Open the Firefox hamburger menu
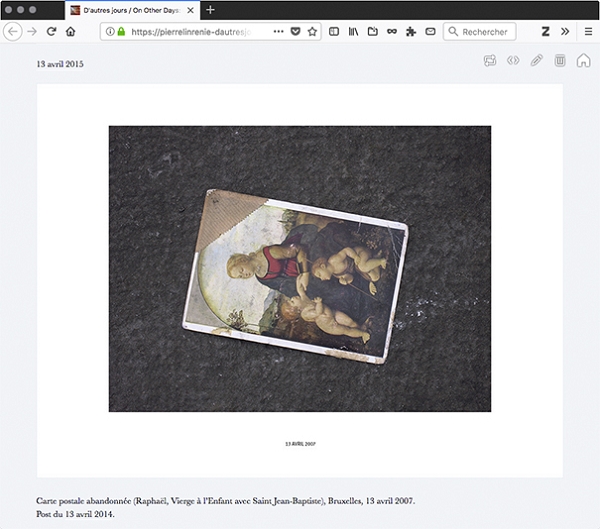This screenshot has height=529, width=600. point(587,31)
